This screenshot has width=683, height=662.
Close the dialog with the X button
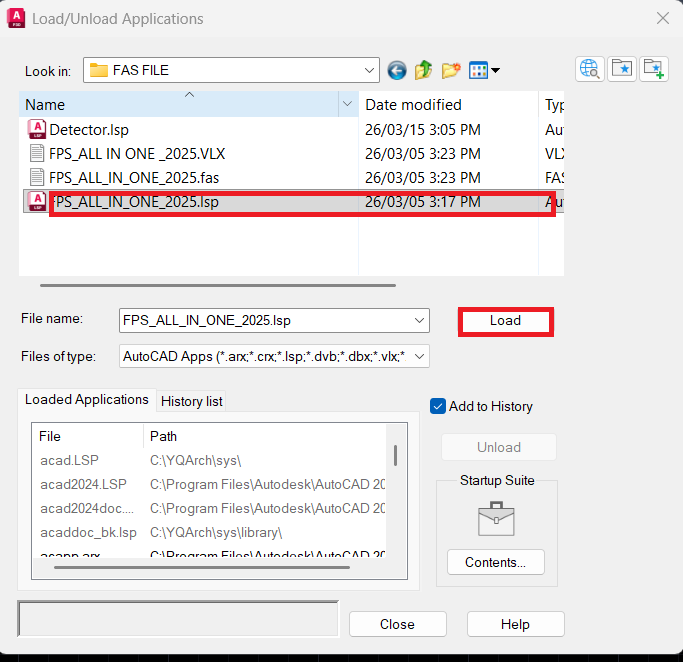tap(663, 18)
